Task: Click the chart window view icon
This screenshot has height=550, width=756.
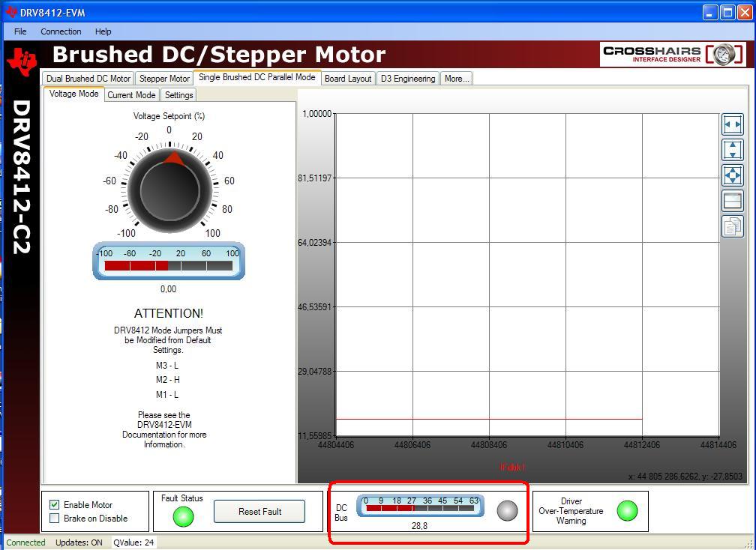Action: [732, 201]
